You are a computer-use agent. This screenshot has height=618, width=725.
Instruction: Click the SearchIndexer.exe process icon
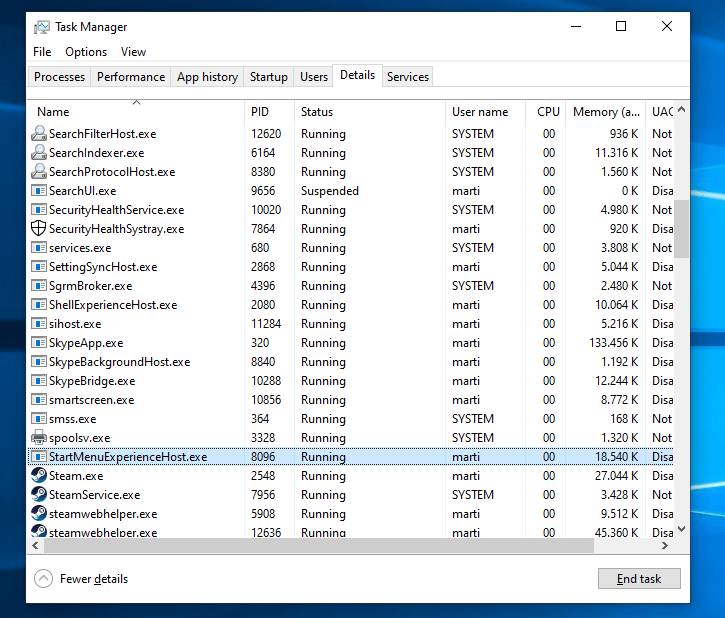pos(39,153)
